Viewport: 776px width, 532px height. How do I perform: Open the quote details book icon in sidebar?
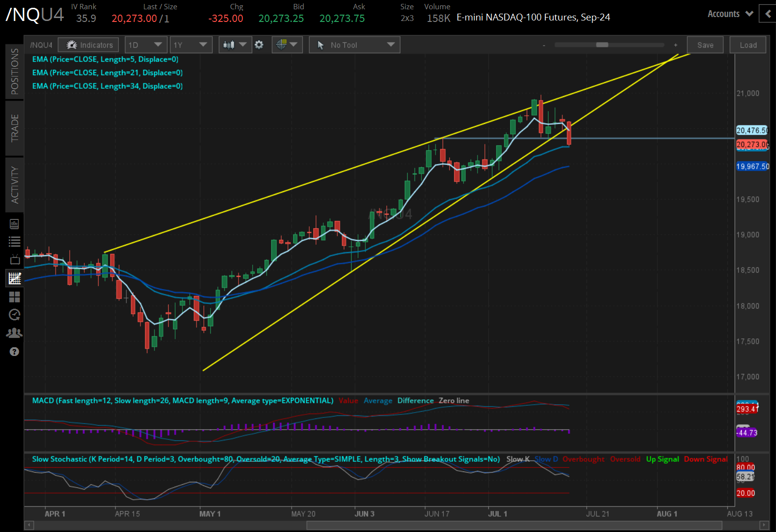click(x=14, y=224)
